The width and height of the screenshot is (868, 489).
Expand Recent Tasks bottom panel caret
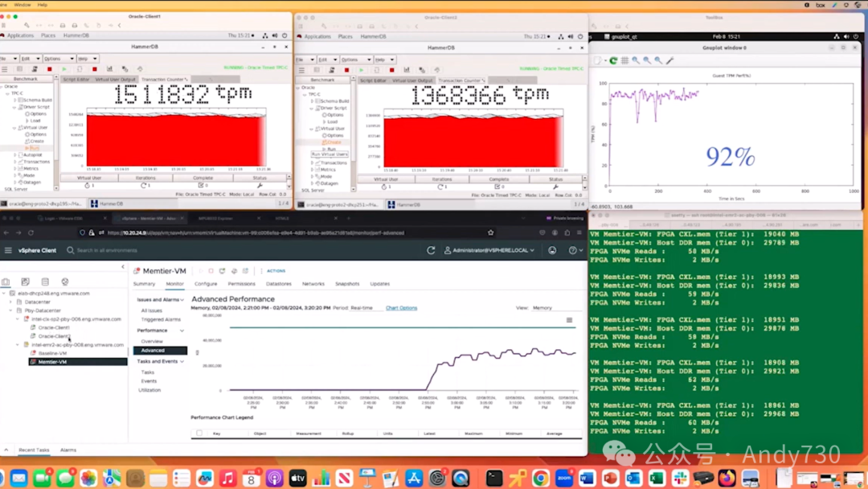tap(6, 450)
